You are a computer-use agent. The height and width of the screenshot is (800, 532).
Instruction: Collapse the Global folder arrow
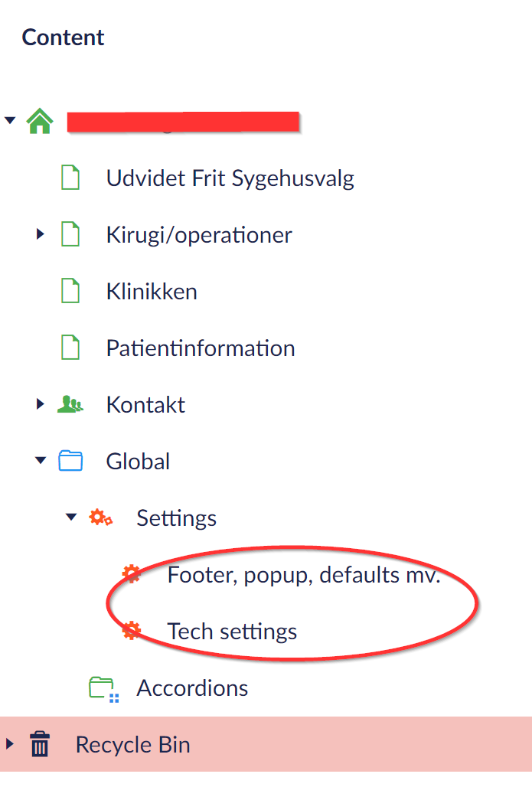pyautogui.click(x=41, y=461)
